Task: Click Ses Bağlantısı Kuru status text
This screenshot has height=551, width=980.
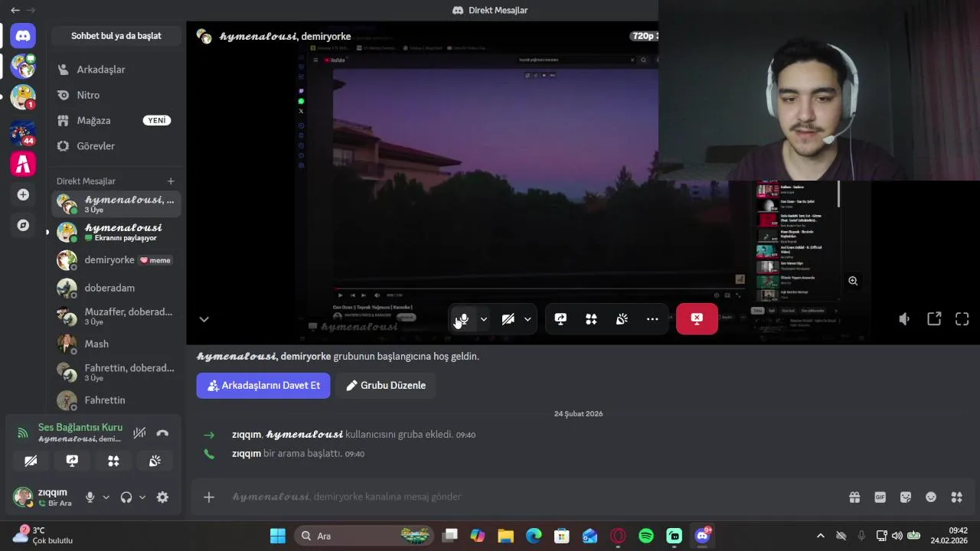Action: point(80,427)
